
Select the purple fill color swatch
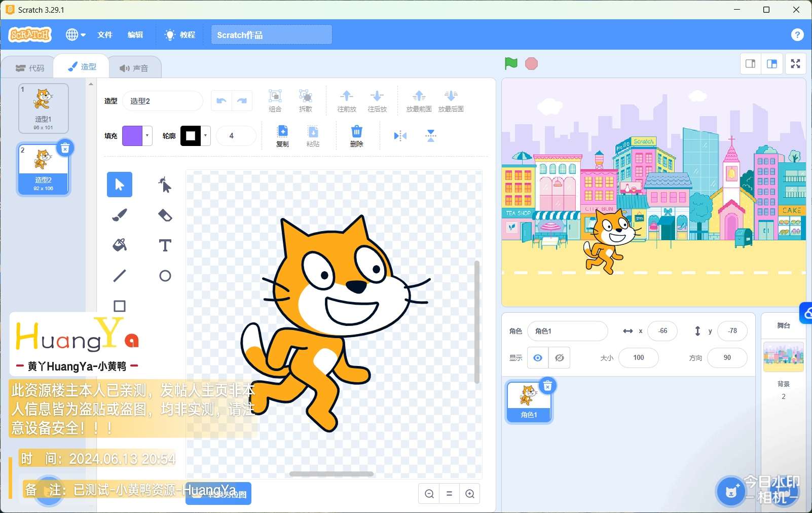coord(132,136)
